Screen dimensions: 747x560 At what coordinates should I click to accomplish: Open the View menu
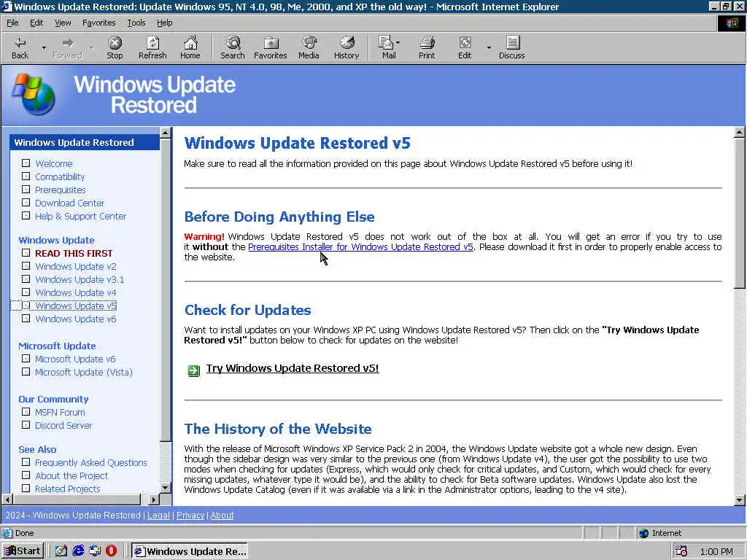pos(63,23)
